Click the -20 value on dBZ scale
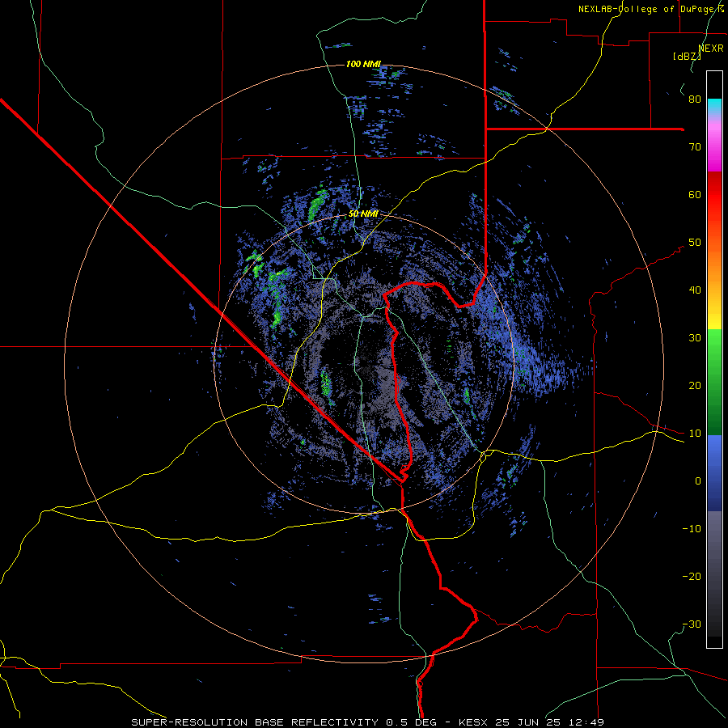 (x=692, y=577)
